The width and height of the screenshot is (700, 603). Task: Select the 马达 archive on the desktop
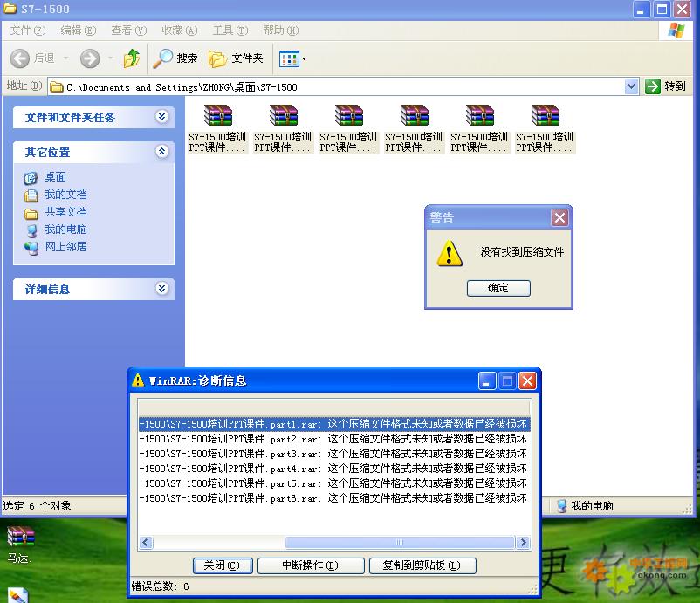coord(20,545)
